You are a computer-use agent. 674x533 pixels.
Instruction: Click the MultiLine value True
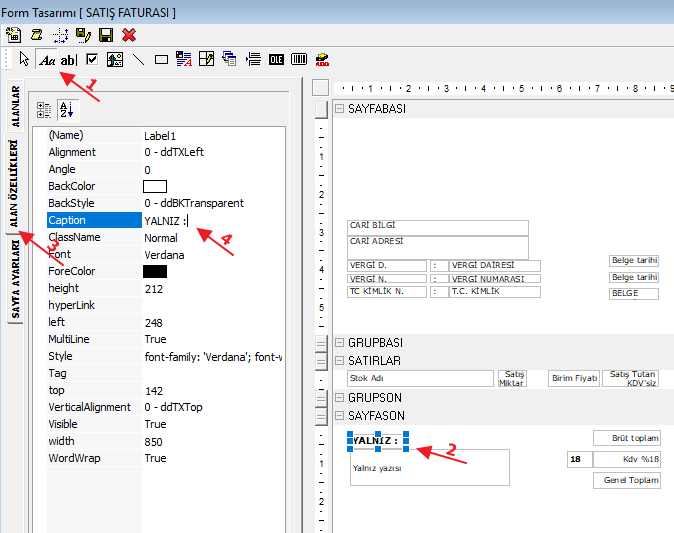point(155,339)
